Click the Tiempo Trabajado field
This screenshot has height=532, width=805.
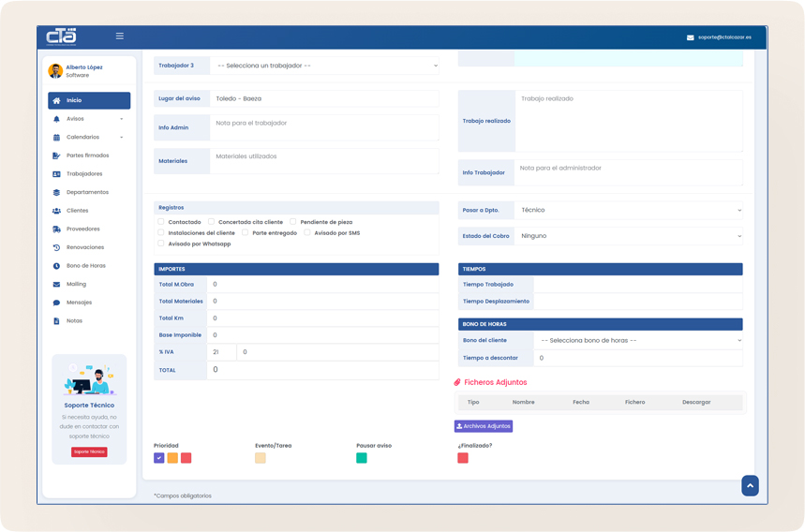pyautogui.click(x=638, y=285)
